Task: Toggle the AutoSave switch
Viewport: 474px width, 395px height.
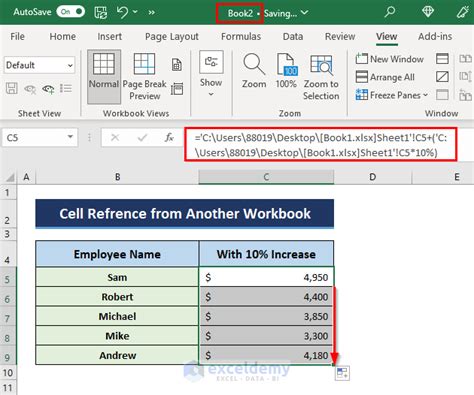Action: coord(70,12)
